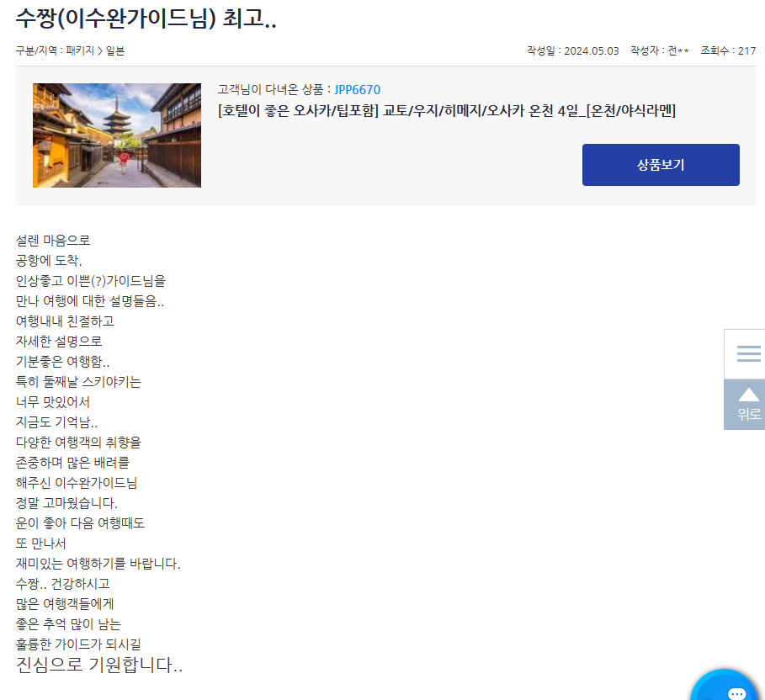
Task: Click the line 재미있는 여행하기를 바랍니다.
Action: [x=98, y=564]
